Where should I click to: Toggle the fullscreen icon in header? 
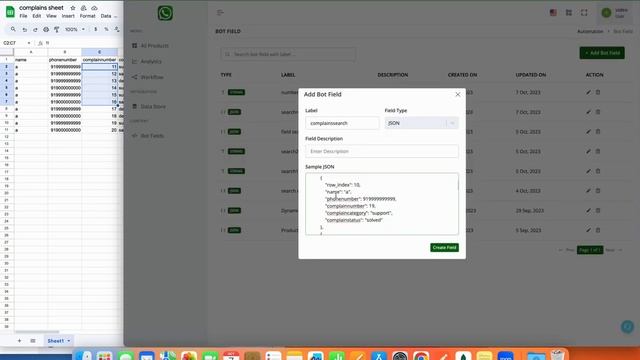point(584,13)
